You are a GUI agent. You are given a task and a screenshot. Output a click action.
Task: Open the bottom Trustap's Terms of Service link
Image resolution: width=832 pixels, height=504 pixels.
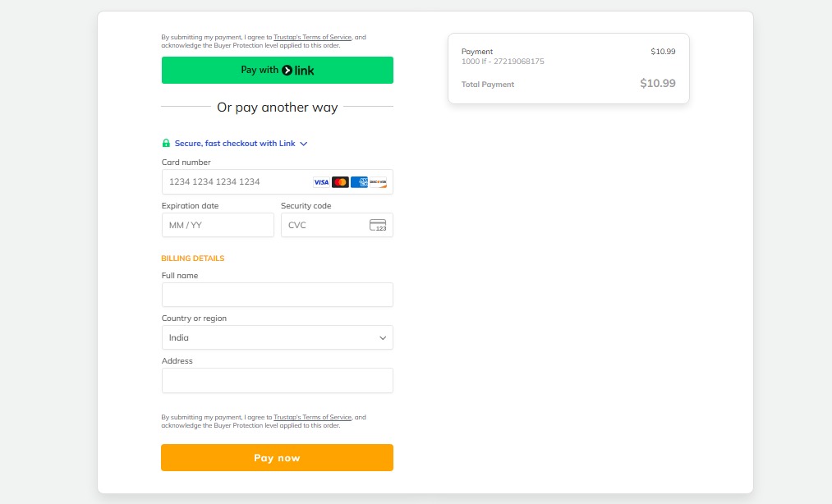(312, 417)
